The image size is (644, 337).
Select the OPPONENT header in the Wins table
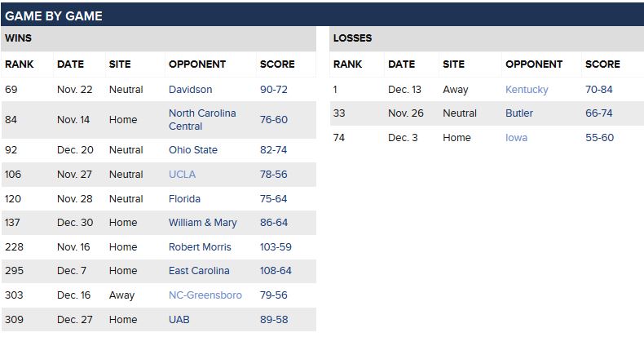(x=197, y=64)
